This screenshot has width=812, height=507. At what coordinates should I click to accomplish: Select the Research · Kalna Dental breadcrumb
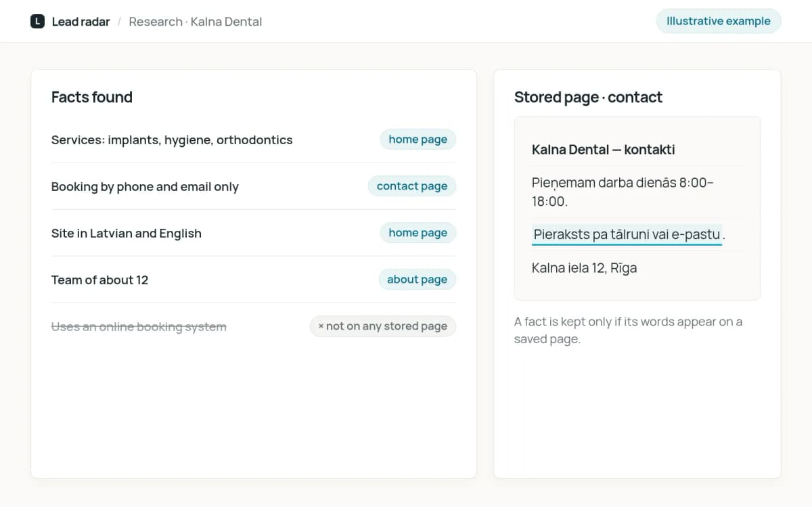click(195, 21)
